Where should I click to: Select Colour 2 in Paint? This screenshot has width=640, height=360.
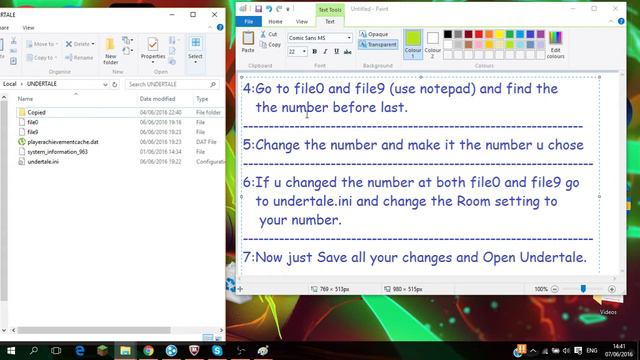433,44
